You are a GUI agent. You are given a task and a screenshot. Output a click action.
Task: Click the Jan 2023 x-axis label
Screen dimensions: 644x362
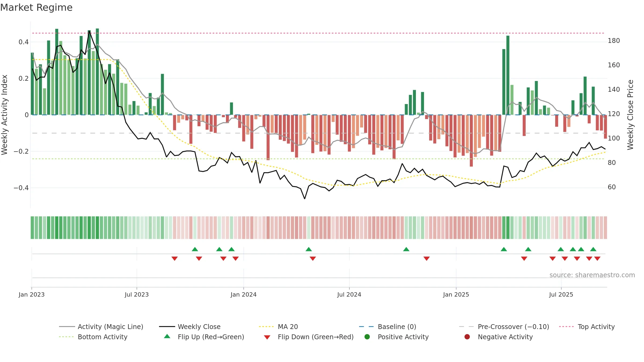[x=31, y=294]
